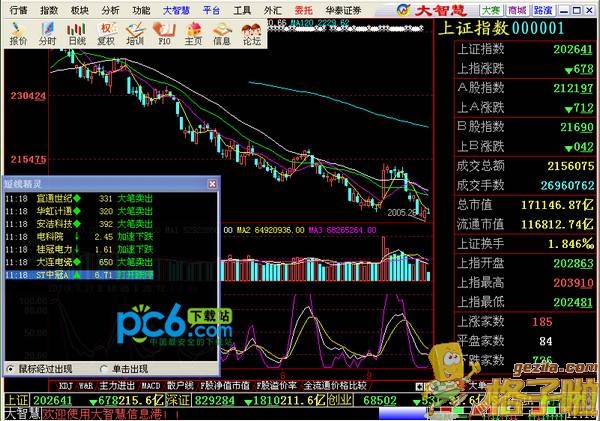Select the 大连电瓷 row in 短线精灵
The width and height of the screenshot is (600, 421).
[x=79, y=262]
